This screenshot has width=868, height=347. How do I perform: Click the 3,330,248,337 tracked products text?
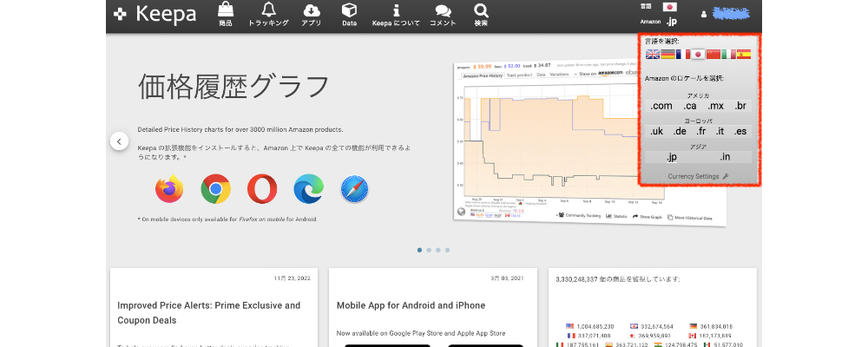point(617,279)
